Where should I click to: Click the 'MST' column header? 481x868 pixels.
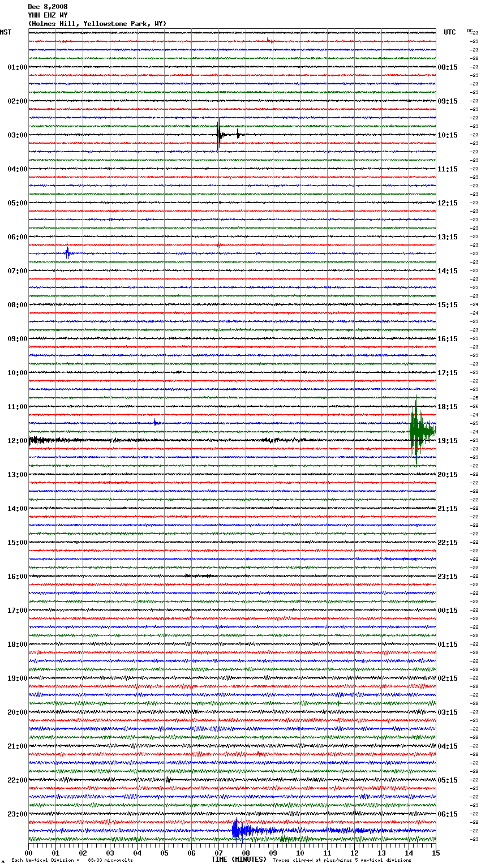pyautogui.click(x=6, y=32)
